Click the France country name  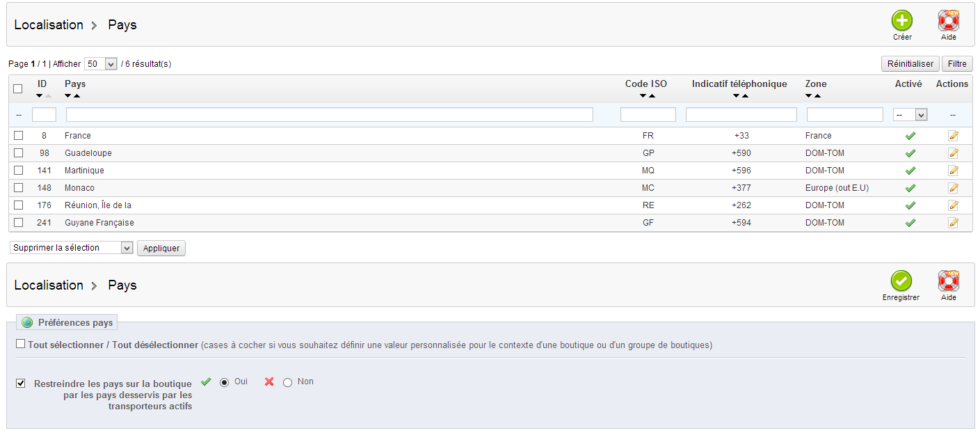tap(78, 136)
